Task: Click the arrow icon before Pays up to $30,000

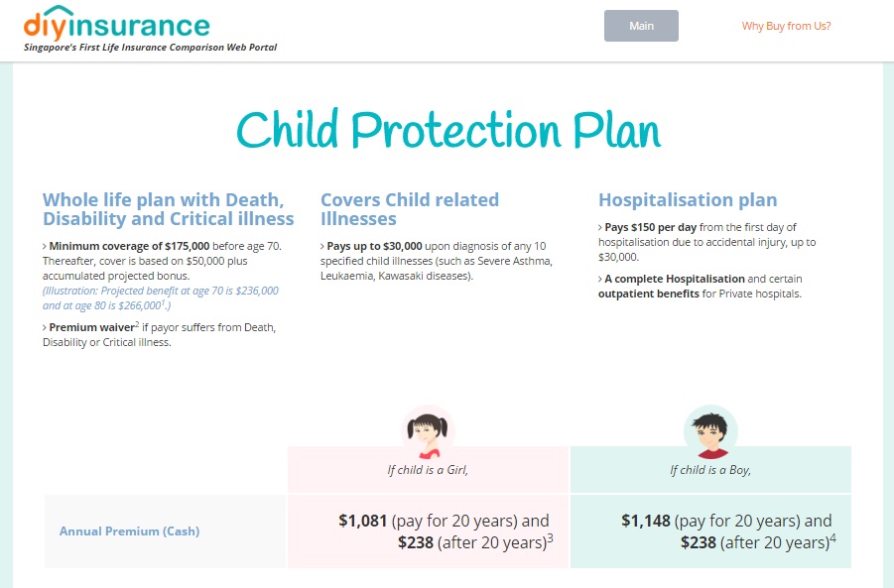Action: tap(321, 245)
